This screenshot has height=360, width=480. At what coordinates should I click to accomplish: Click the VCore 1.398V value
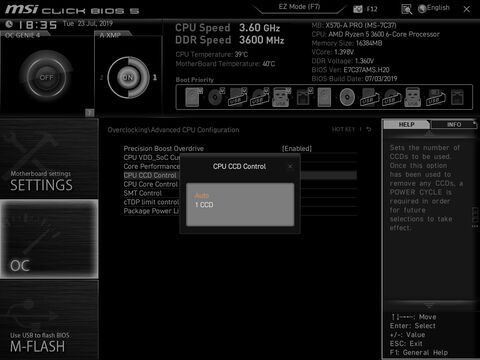[344, 52]
